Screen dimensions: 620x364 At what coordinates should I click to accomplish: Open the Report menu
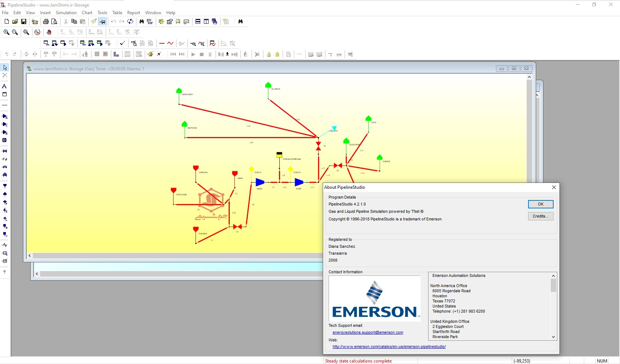[x=133, y=13]
